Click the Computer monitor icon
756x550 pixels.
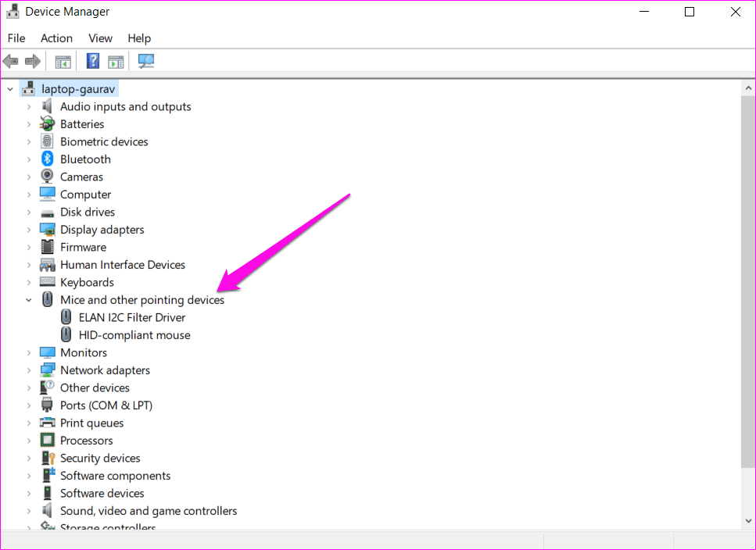tap(47, 194)
